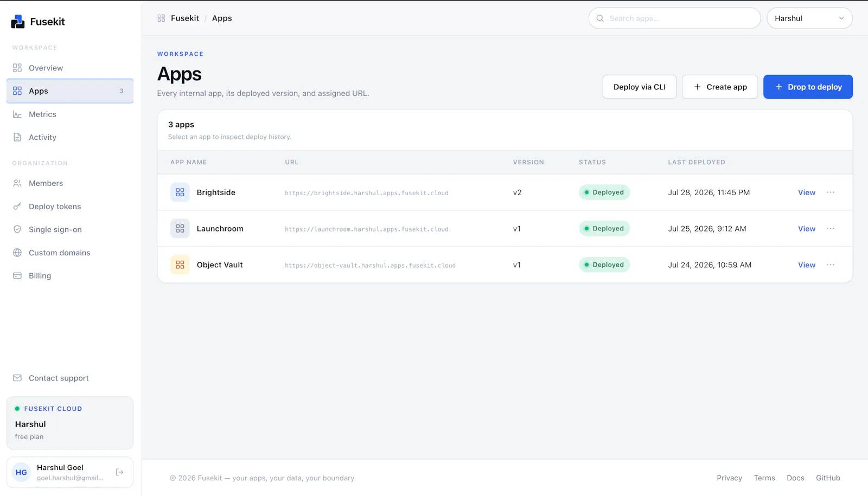The image size is (868, 496).
Task: Navigate to Deploy tokens
Action: (70, 207)
